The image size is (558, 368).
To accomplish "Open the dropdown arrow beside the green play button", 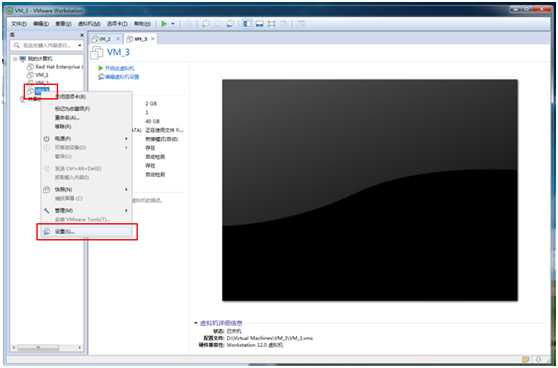I will coord(173,23).
